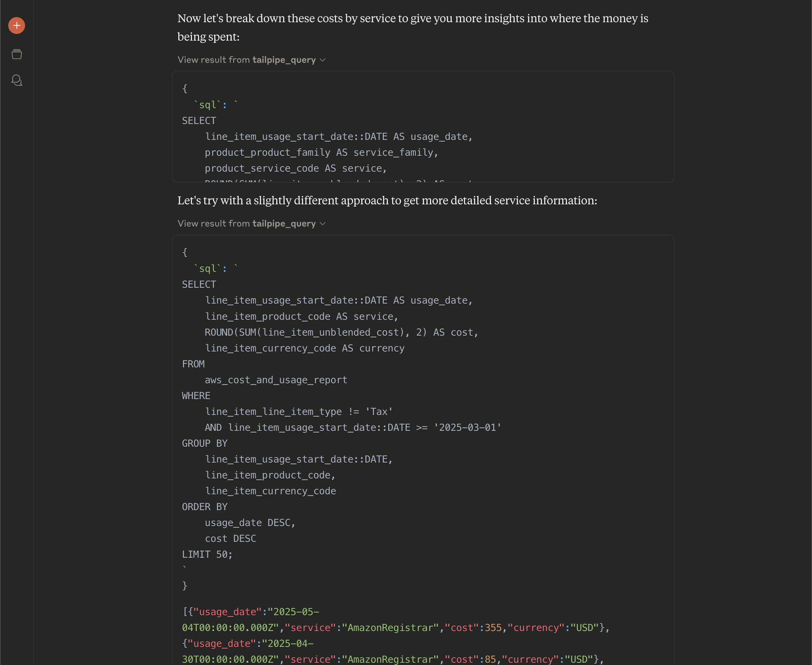
Task: Collapse the first tailpipe_query result label
Action: click(247, 60)
